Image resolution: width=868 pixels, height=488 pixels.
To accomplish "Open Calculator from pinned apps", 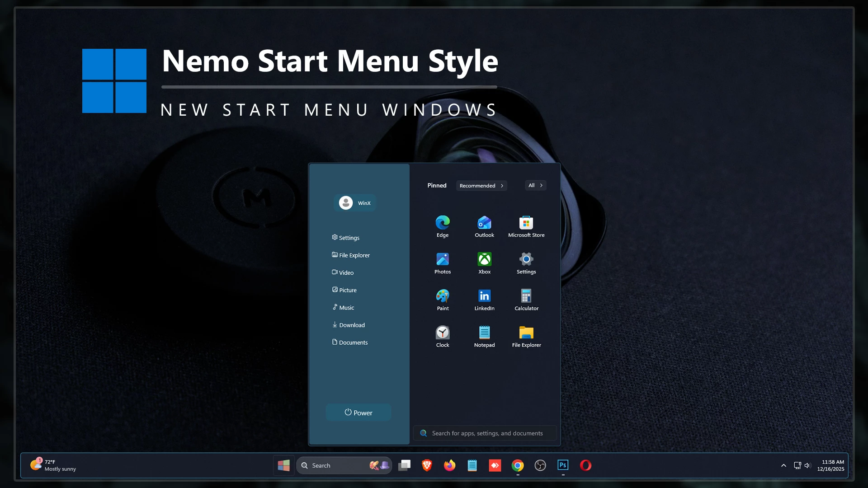I will (526, 300).
